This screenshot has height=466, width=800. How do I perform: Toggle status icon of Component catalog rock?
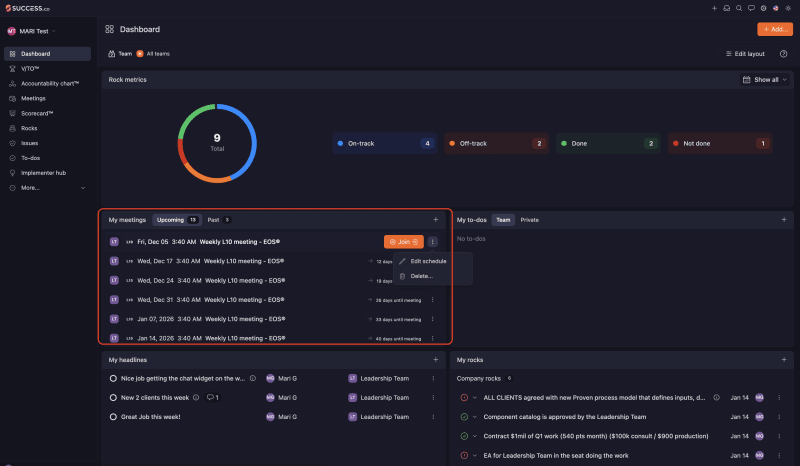pyautogui.click(x=464, y=417)
